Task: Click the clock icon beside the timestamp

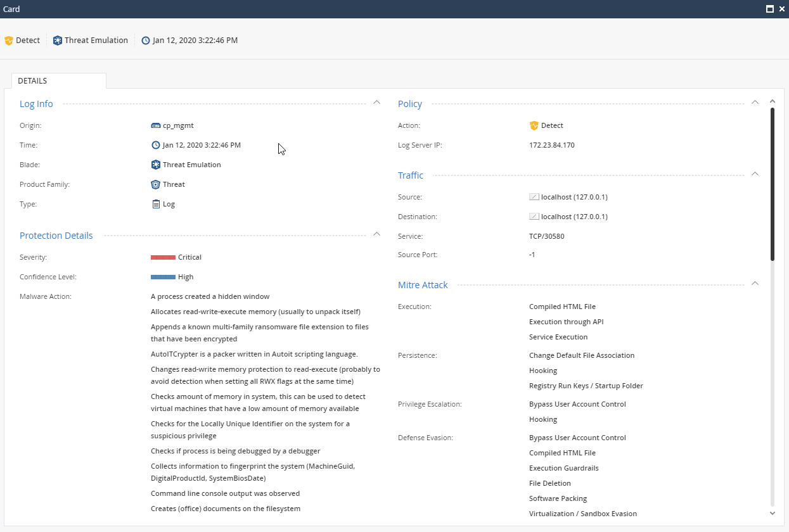Action: [x=146, y=40]
